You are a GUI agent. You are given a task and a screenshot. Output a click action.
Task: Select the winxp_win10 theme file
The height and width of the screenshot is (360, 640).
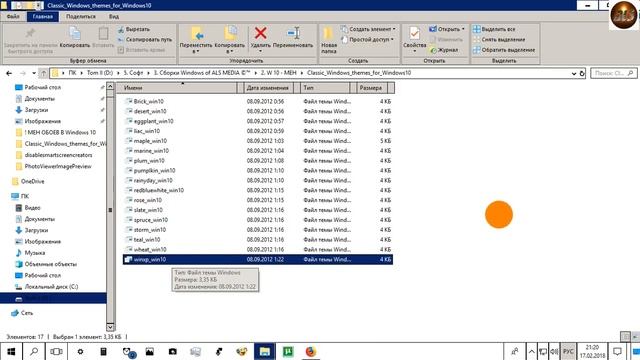pyautogui.click(x=258, y=260)
